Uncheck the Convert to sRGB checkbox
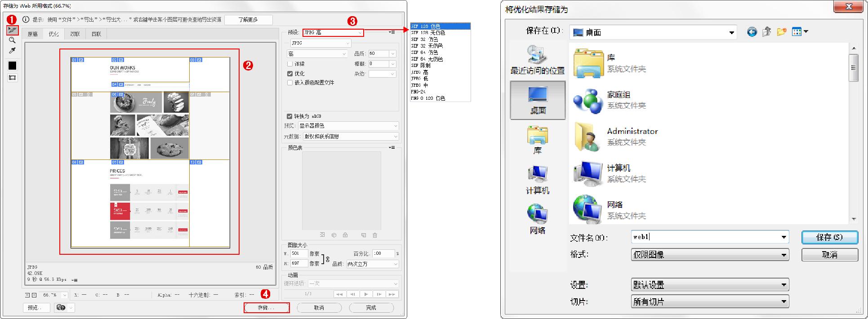 tap(290, 116)
